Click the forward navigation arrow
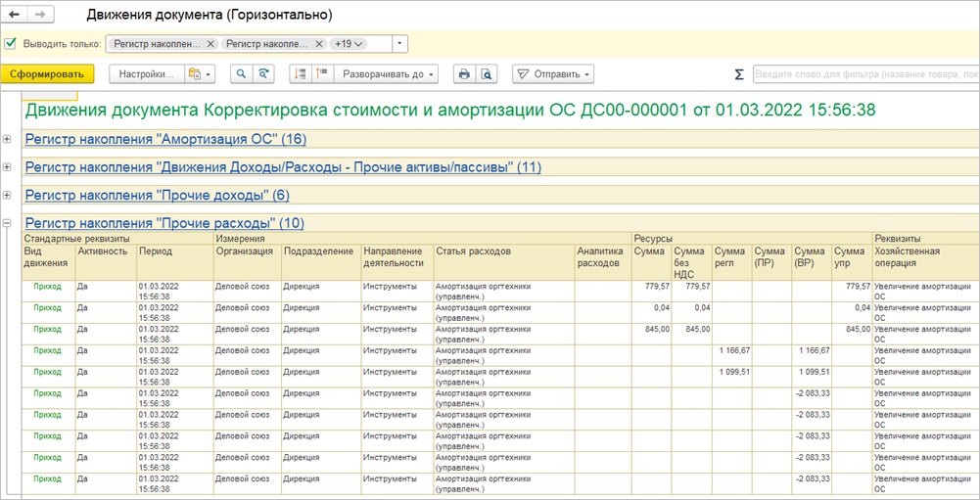This screenshot has width=980, height=500. tap(40, 16)
